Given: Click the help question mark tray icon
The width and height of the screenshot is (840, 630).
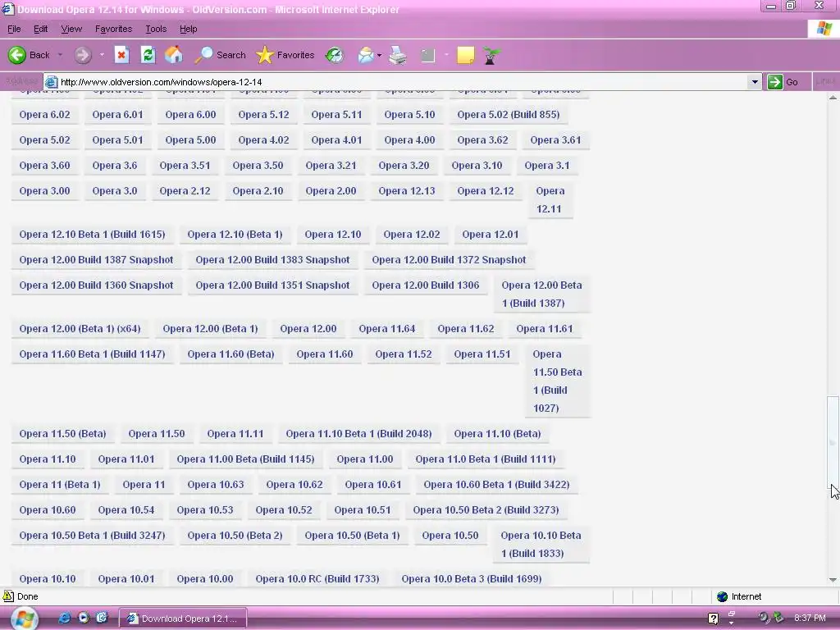Looking at the screenshot, I should click(713, 619).
